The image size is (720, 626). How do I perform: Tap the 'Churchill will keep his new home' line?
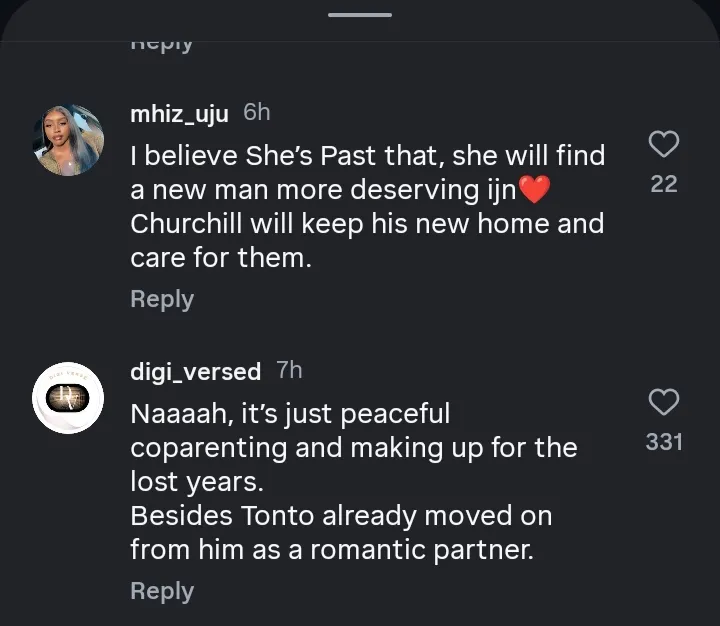tap(367, 223)
